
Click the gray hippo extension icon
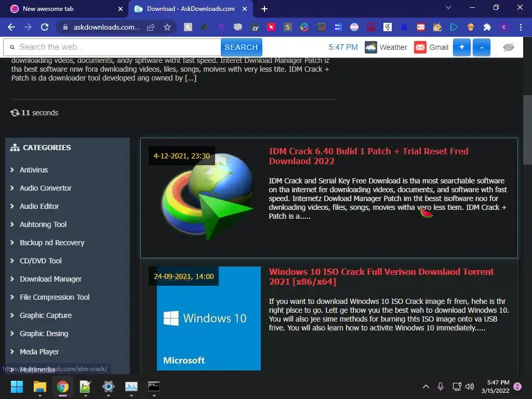[238, 27]
